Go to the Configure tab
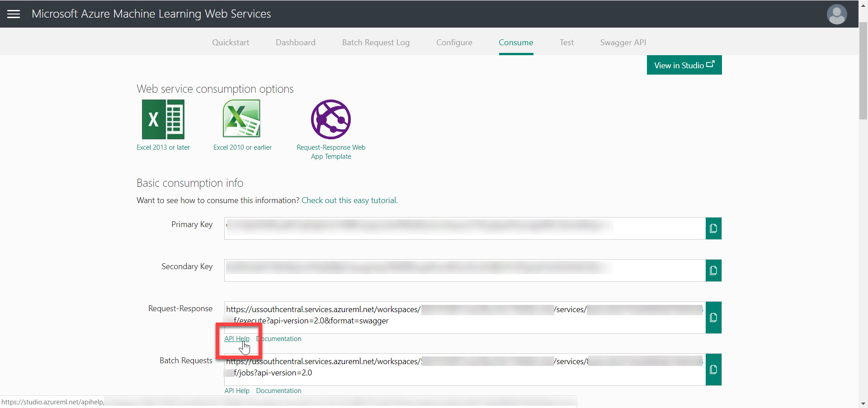868x408 pixels. [454, 43]
